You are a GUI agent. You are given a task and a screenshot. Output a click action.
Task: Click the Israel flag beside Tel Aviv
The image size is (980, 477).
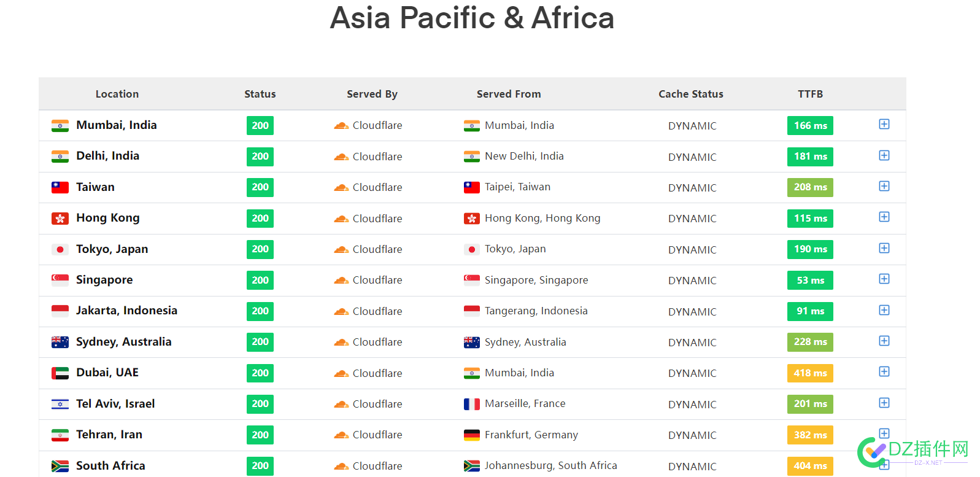(x=60, y=404)
